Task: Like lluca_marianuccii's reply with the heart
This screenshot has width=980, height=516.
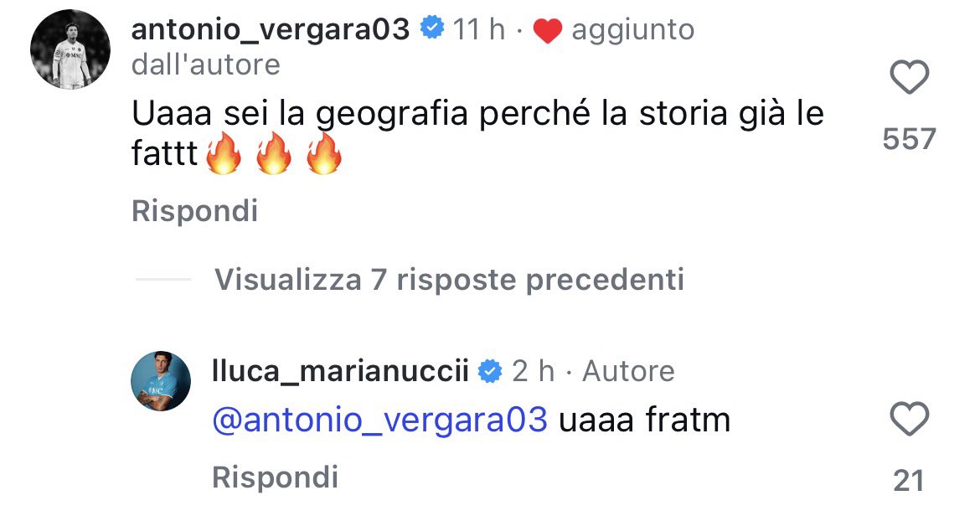Action: [x=909, y=417]
